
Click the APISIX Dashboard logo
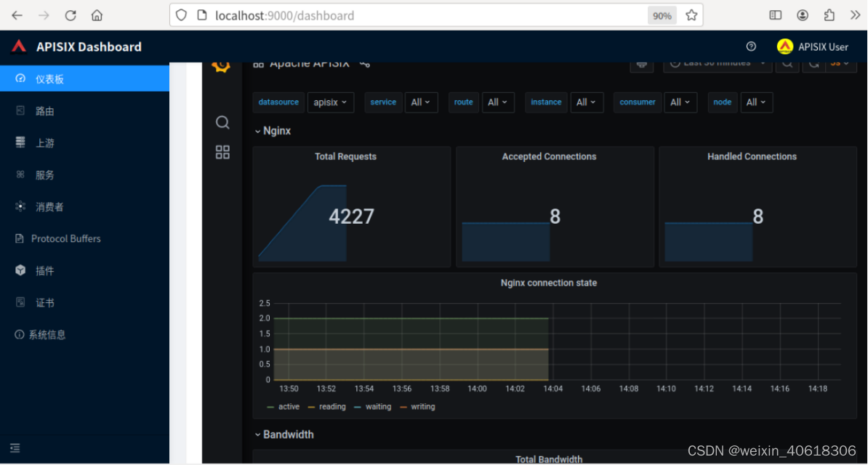click(19, 47)
